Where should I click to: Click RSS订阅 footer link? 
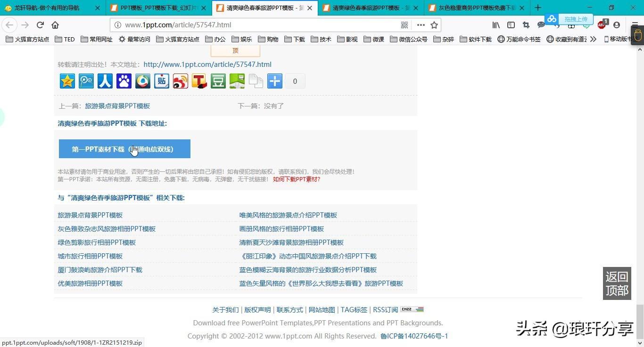(x=385, y=310)
